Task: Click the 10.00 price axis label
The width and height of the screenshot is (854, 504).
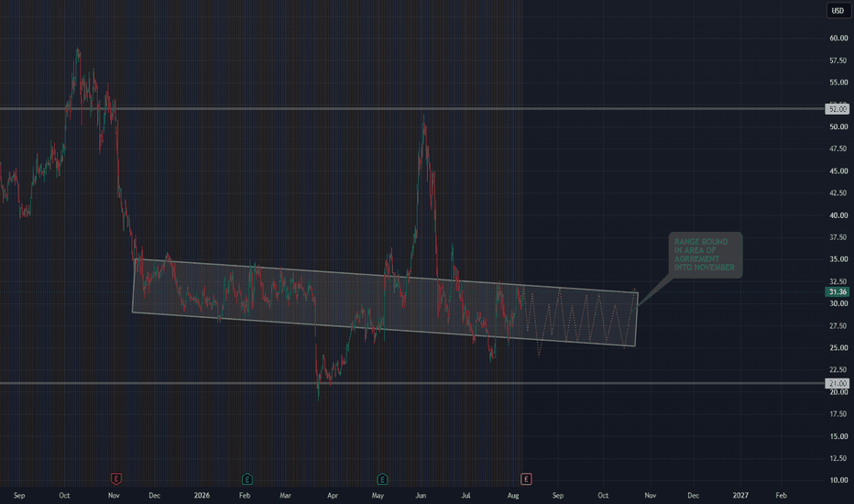Action: [838, 480]
